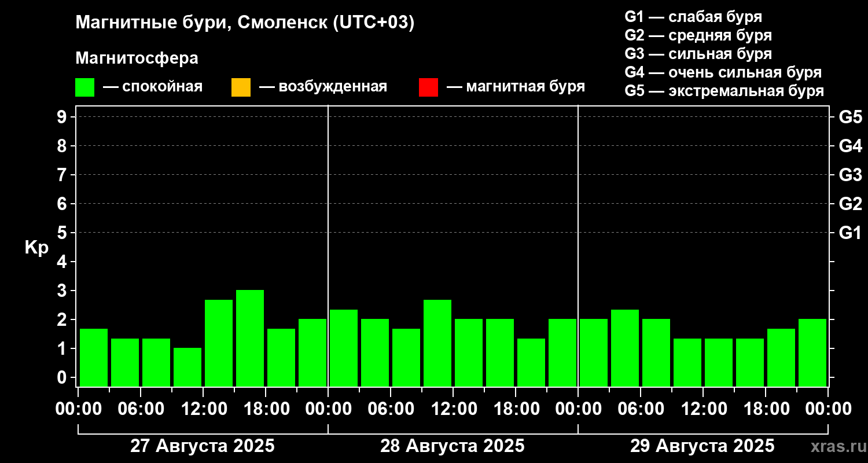The height and width of the screenshot is (463, 868).
Task: Click the first bar of 28 August
Action: [344, 348]
